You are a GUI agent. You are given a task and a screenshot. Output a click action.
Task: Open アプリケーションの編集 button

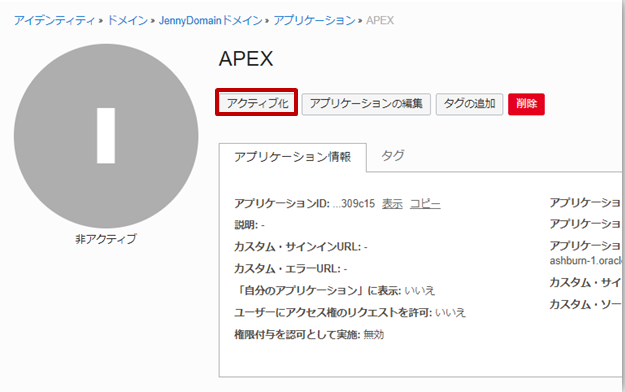point(366,104)
